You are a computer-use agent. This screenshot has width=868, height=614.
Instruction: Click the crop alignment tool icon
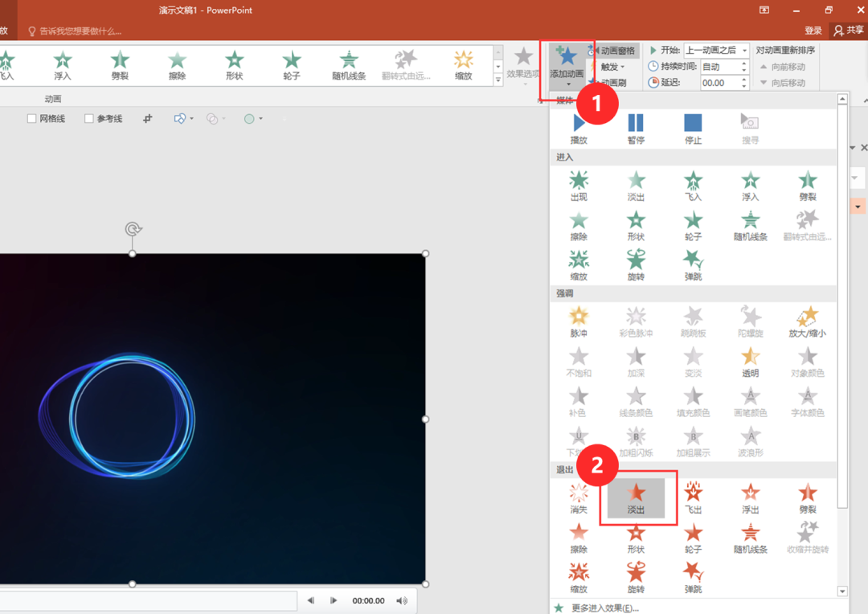click(x=147, y=118)
